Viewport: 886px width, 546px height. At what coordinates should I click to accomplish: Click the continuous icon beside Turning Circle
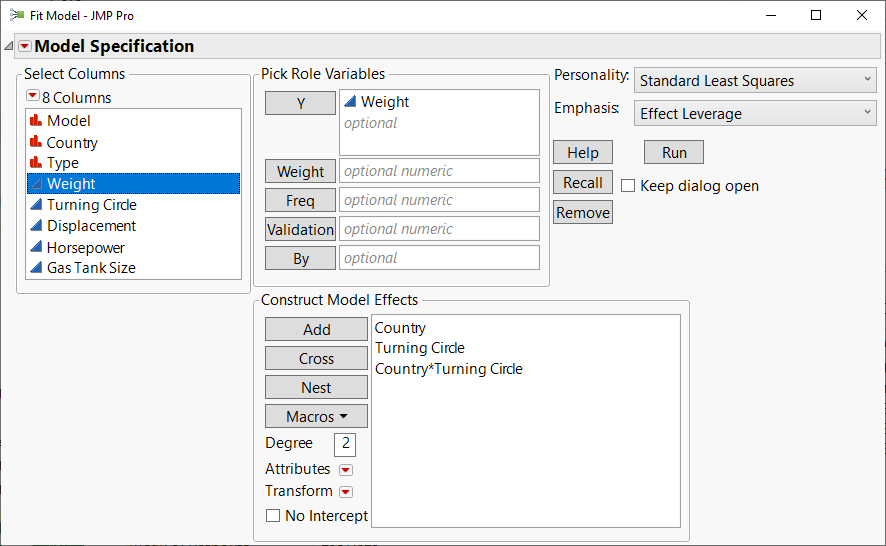point(36,205)
